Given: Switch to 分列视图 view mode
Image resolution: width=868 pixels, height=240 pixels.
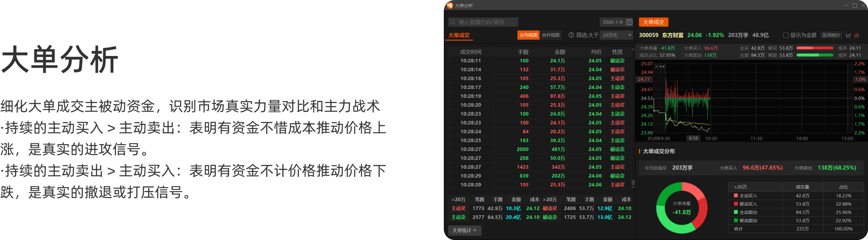Looking at the screenshot, I should 528,35.
